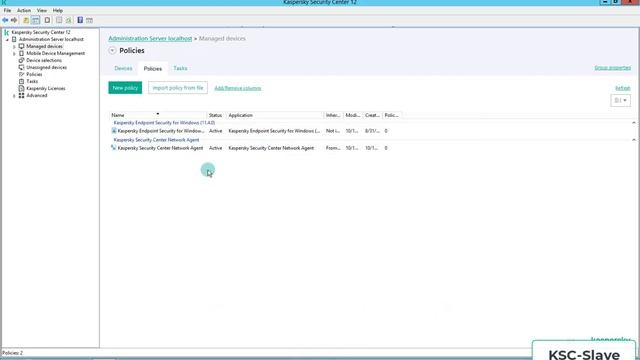Screen dimensions: 640x360
Task: Sort by the Name column header
Action: coord(158,115)
